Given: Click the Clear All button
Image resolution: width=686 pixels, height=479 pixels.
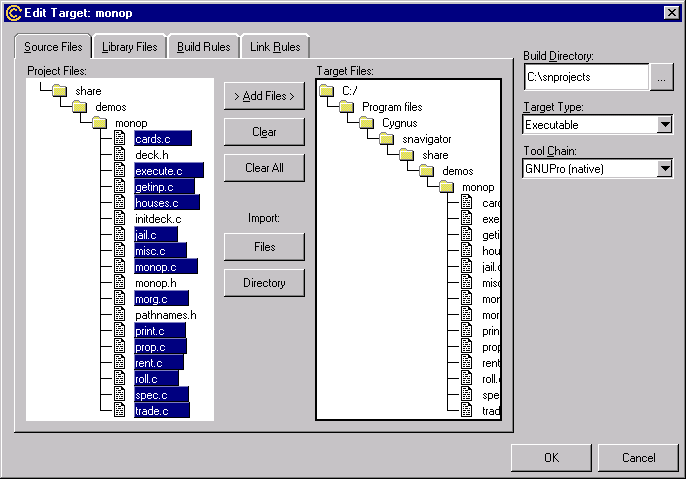Looking at the screenshot, I should (x=264, y=168).
